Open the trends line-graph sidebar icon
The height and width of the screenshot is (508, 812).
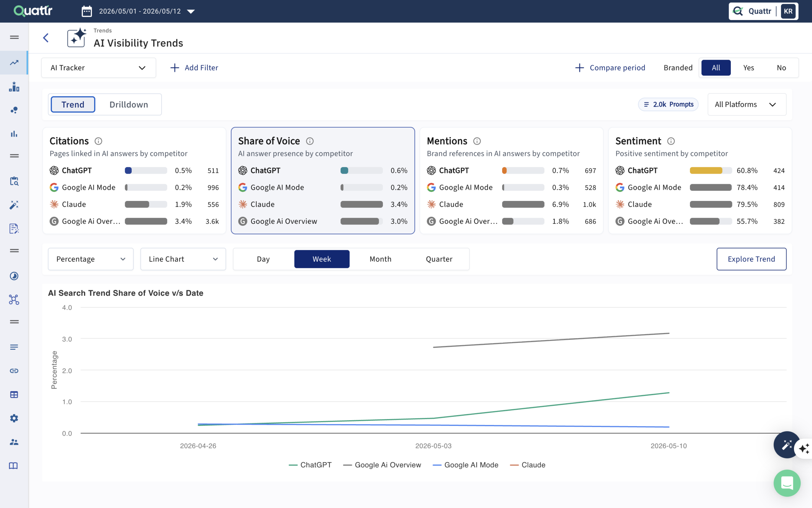click(x=14, y=63)
